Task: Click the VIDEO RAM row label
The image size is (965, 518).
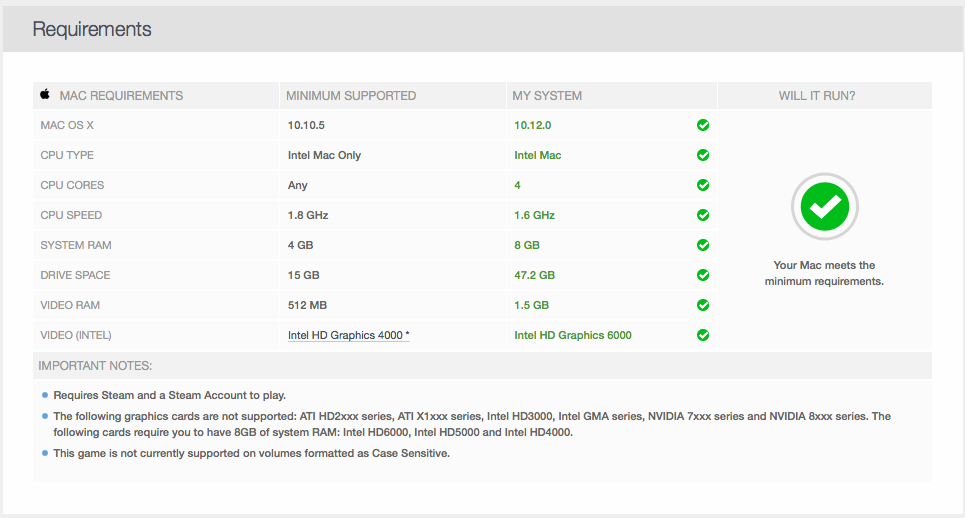Action: [x=70, y=305]
